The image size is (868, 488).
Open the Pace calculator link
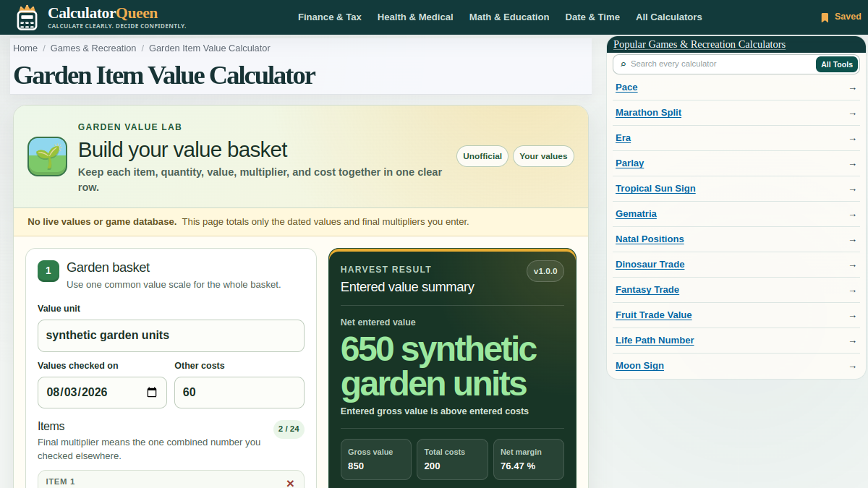click(x=626, y=87)
